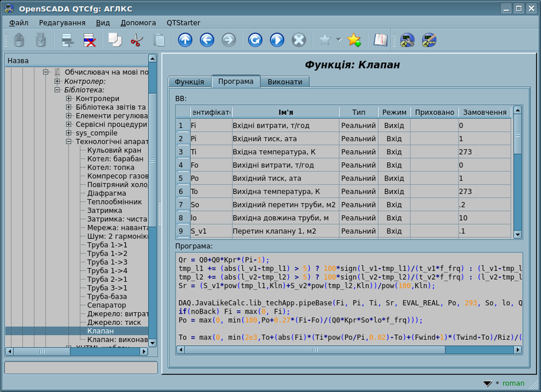Image resolution: width=541 pixels, height=392 pixels.
Task: Switch to the Програма tab
Action: [x=235, y=81]
